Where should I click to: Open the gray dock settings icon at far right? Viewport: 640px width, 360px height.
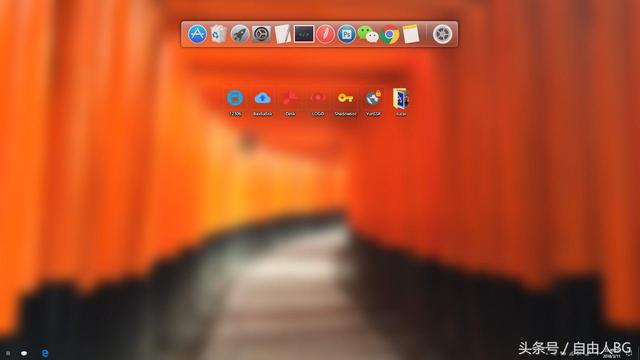coord(442,34)
